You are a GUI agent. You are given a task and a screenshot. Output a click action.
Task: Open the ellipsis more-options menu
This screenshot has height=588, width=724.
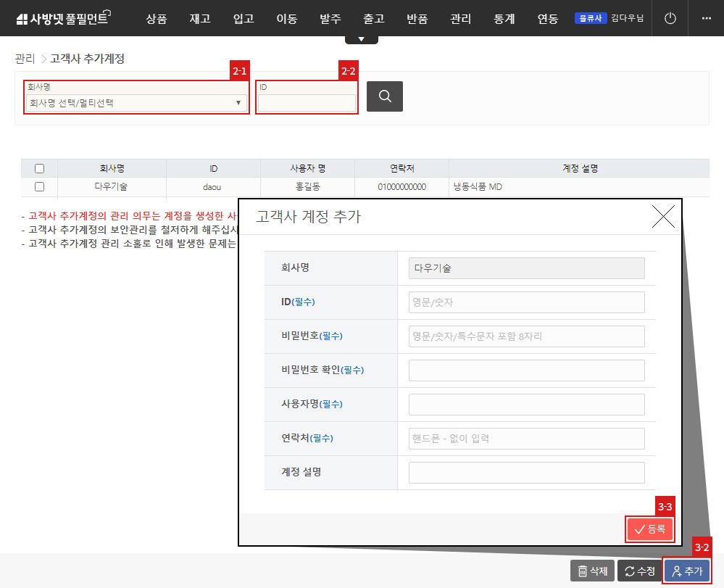(x=708, y=18)
